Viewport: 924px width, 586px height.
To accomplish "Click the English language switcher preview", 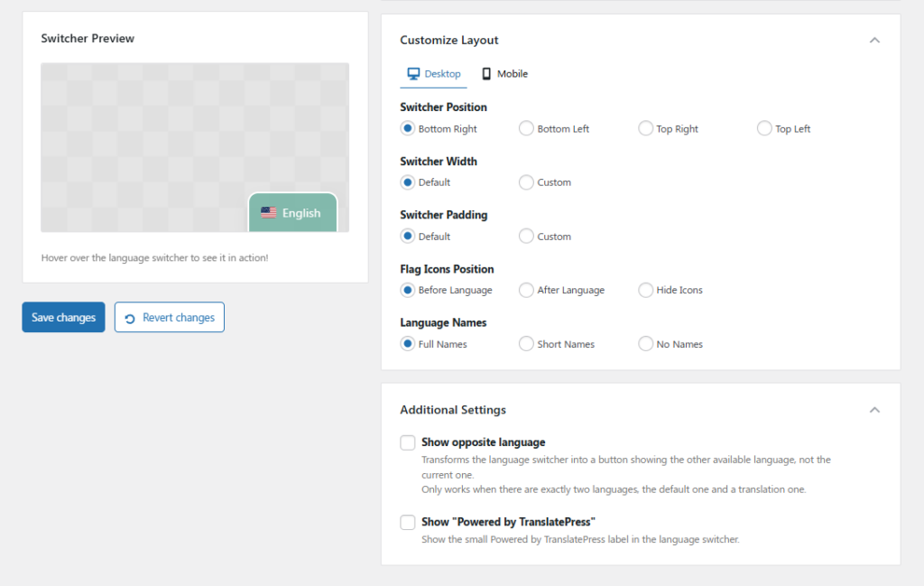I will (x=292, y=213).
